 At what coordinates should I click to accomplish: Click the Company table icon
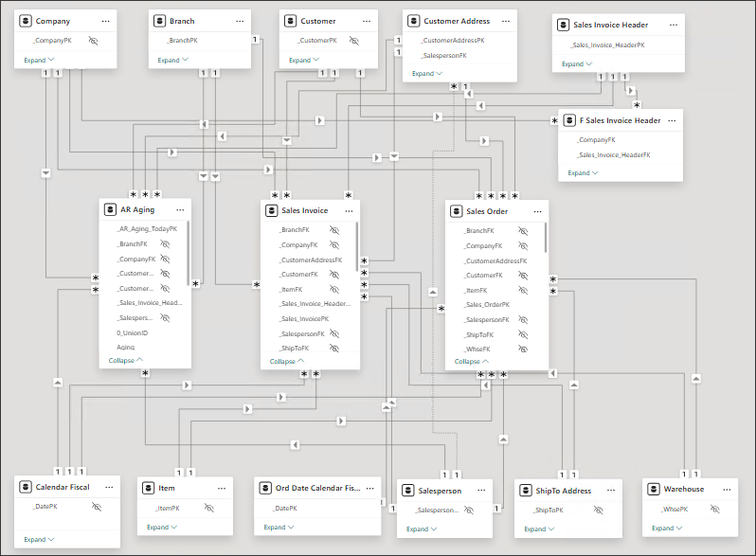coord(26,21)
